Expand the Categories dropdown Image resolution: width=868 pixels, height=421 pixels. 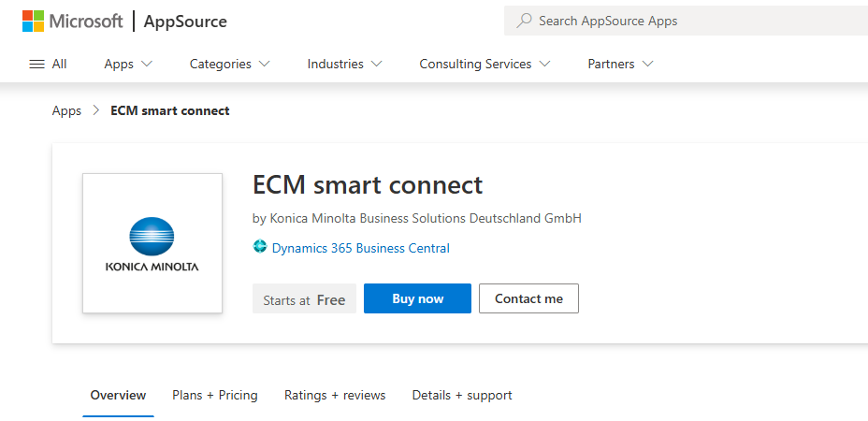(x=230, y=64)
